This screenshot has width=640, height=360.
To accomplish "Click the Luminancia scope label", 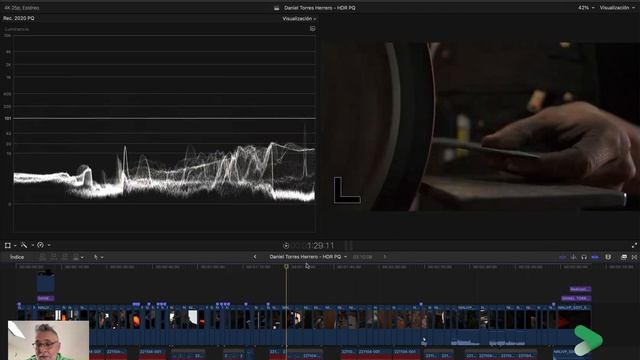I will tap(17, 29).
